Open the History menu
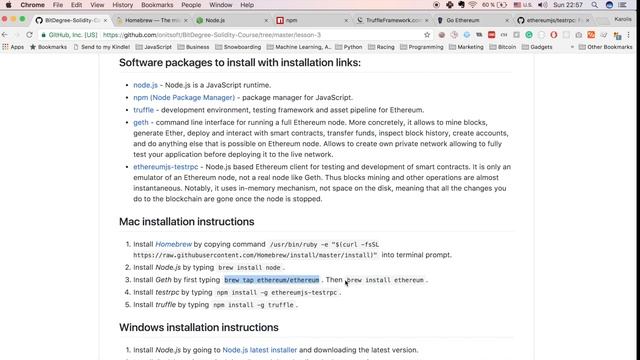The image size is (640, 360). coord(122,5)
